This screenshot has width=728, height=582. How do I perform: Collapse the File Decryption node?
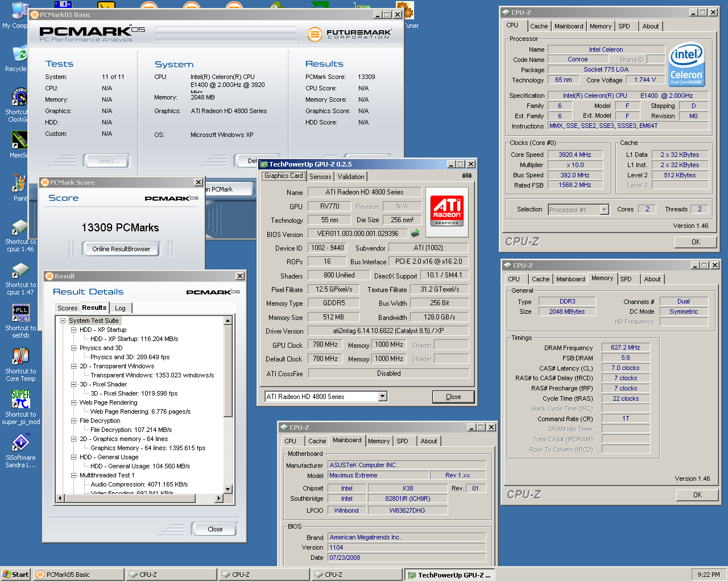point(74,421)
